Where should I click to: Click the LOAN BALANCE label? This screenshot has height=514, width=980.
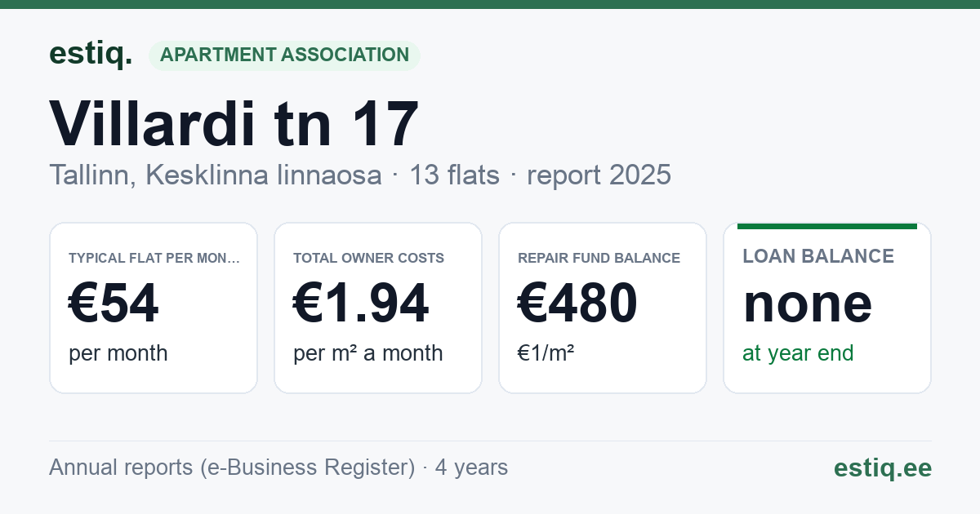tap(818, 256)
